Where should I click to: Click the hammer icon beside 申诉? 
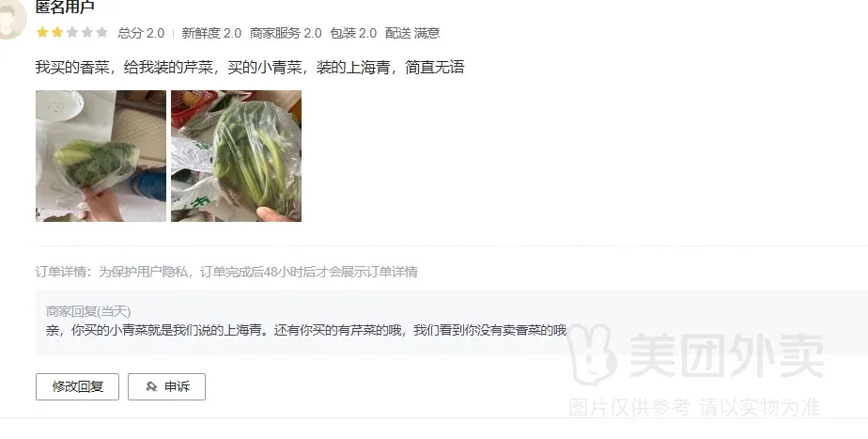point(151,386)
